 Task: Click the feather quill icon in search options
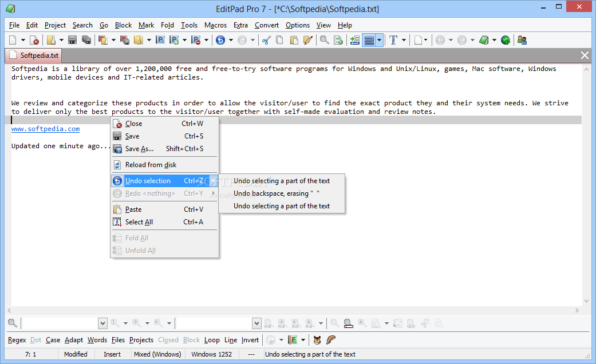pyautogui.click(x=331, y=340)
